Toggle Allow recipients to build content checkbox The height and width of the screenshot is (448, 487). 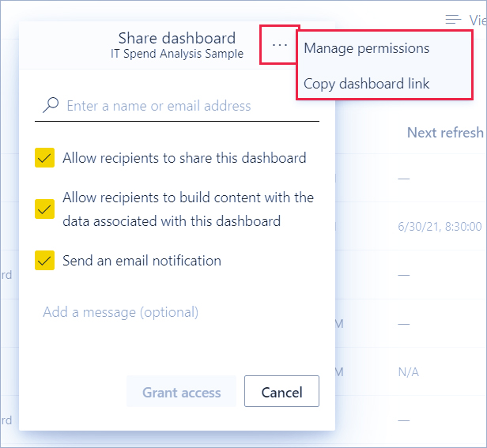click(x=45, y=209)
